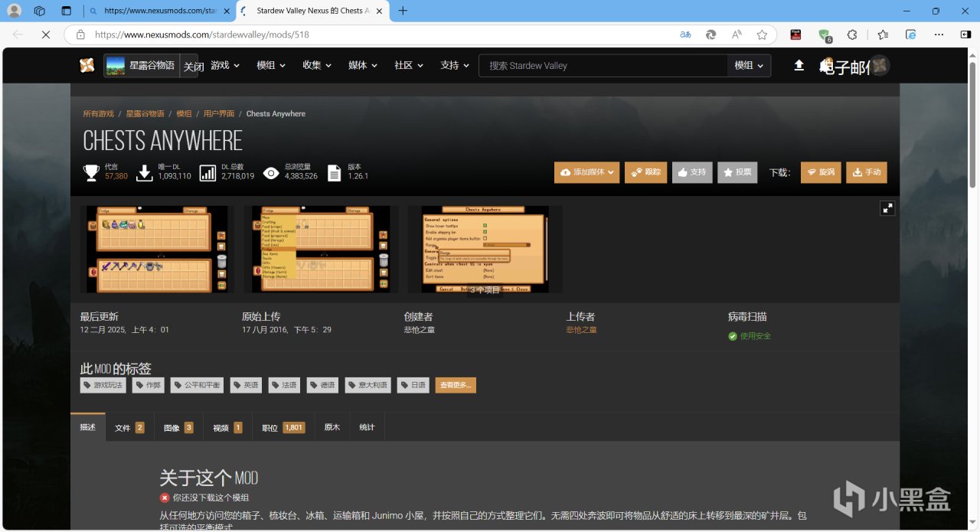The height and width of the screenshot is (532, 980).
Task: Open the page translate icon
Action: [685, 34]
